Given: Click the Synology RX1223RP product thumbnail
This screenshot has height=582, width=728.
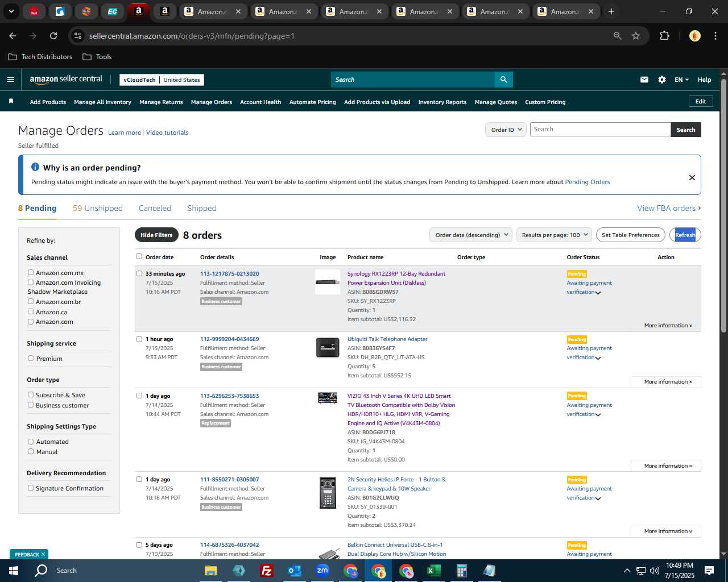Looking at the screenshot, I should pyautogui.click(x=328, y=282).
